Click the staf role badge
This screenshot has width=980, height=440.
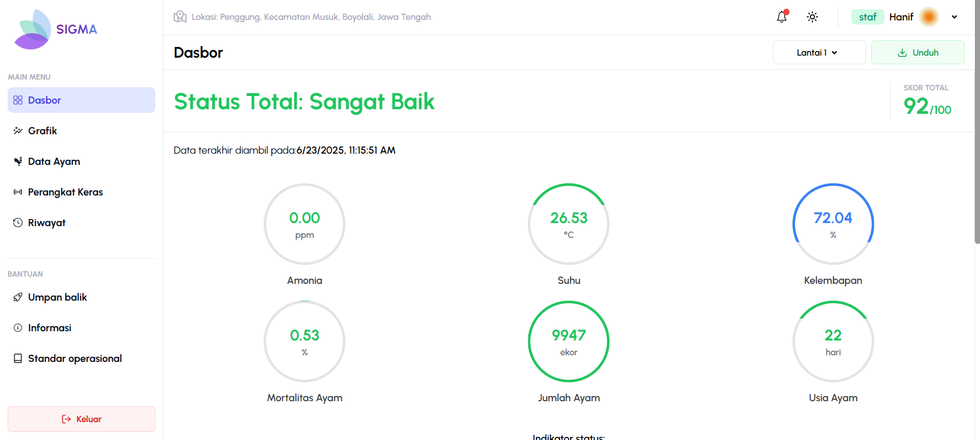pyautogui.click(x=868, y=17)
